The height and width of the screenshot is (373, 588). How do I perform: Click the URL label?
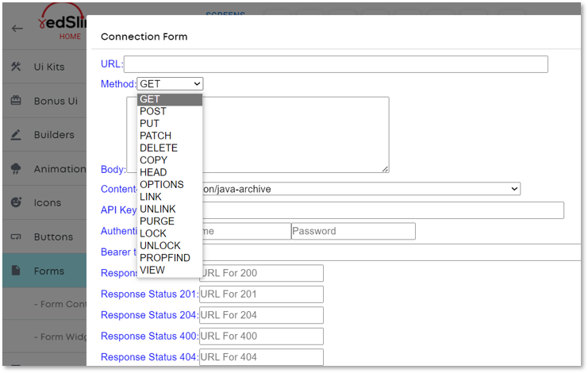[112, 64]
